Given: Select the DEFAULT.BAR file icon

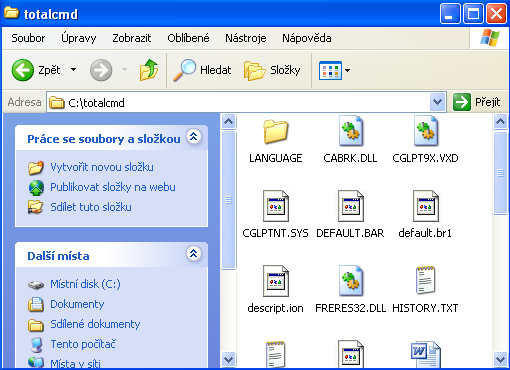Looking at the screenshot, I should [350, 206].
